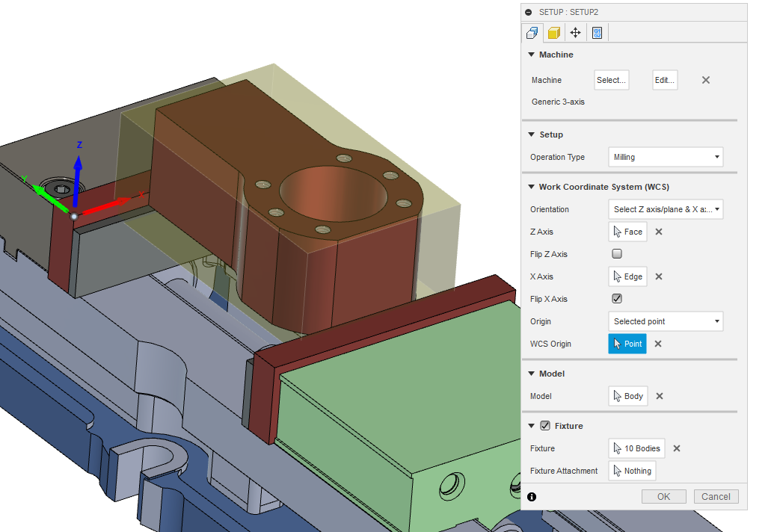Clear the X Axis edge selection with the X

pyautogui.click(x=657, y=276)
